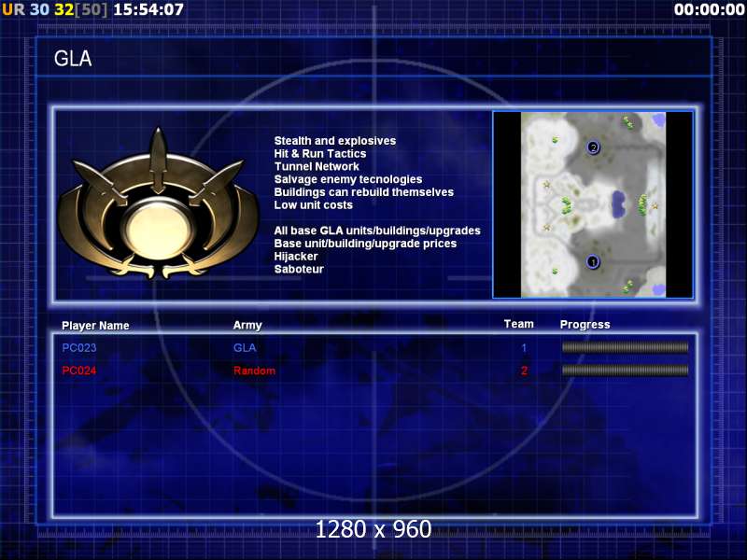Click the green supply pile left of the lake

tap(566, 204)
